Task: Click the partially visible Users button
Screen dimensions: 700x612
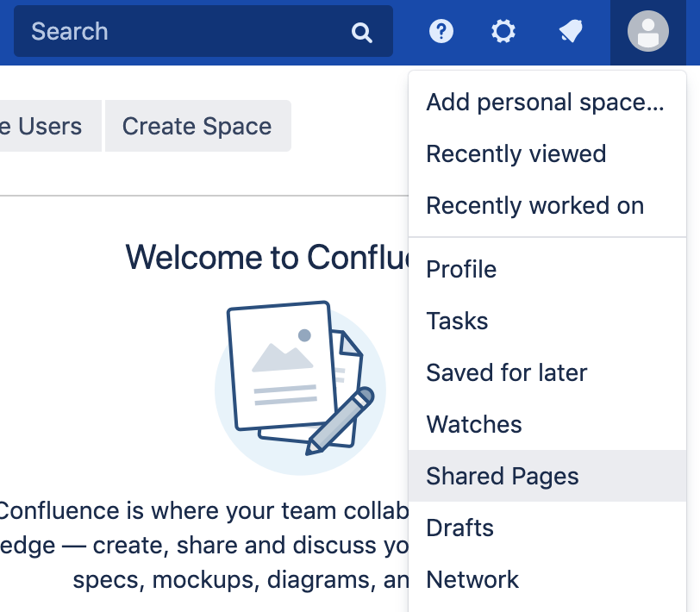Action: (51, 126)
